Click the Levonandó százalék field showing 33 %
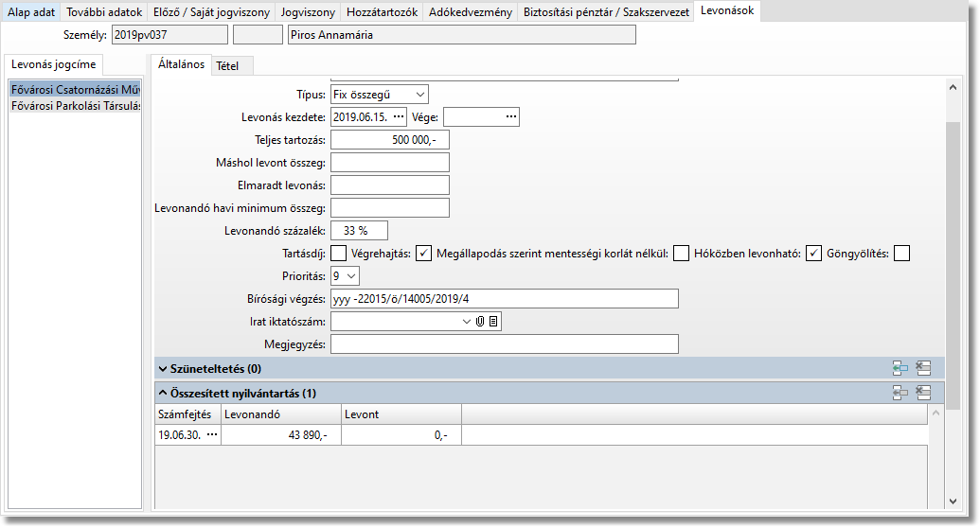This screenshot has height=528, width=980. click(360, 231)
